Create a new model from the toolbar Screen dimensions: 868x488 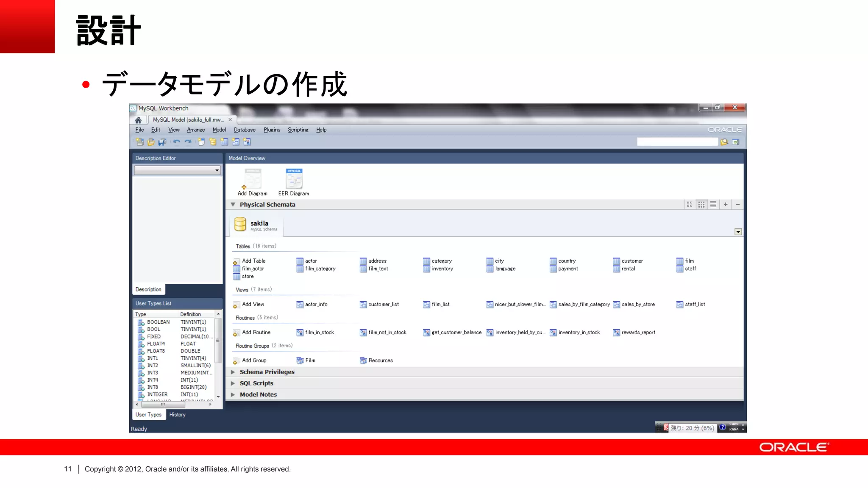(139, 142)
